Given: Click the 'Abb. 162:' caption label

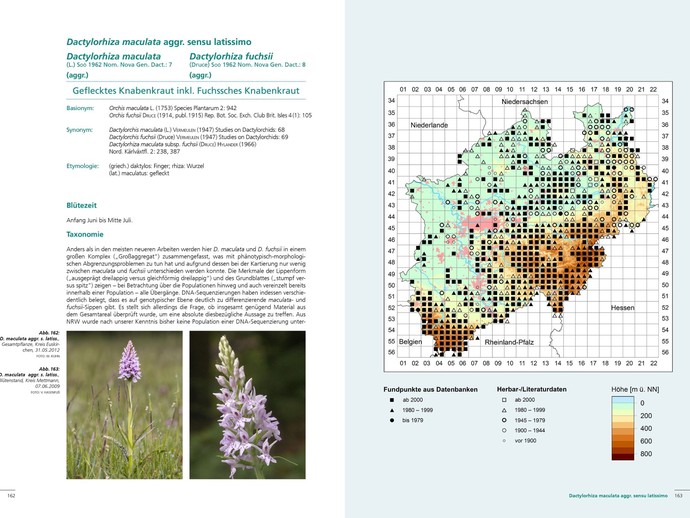Looking at the screenshot, I should point(49,333).
